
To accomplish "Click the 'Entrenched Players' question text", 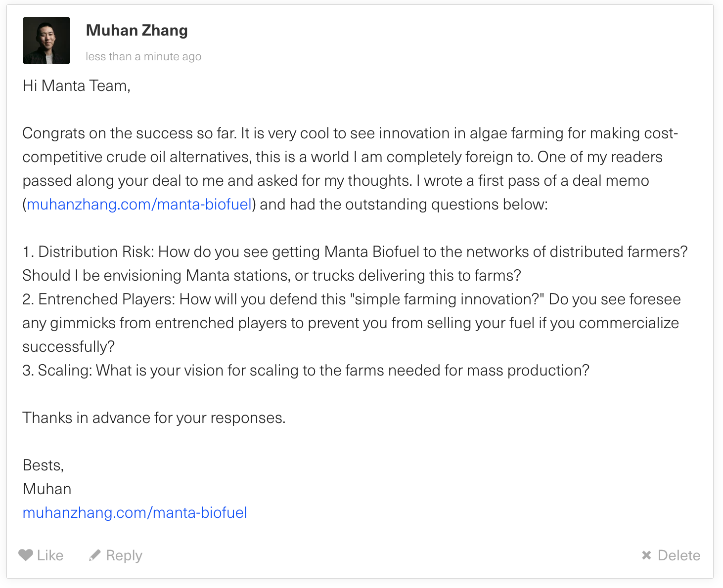I will (352, 323).
